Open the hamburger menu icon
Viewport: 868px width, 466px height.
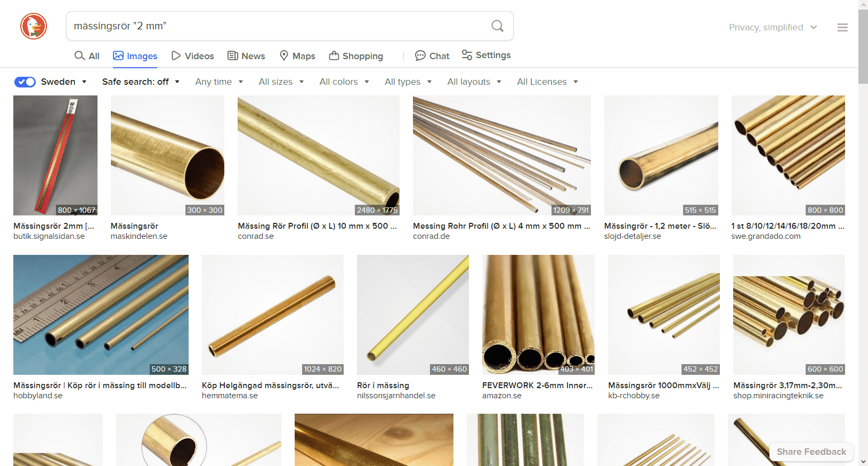842,27
